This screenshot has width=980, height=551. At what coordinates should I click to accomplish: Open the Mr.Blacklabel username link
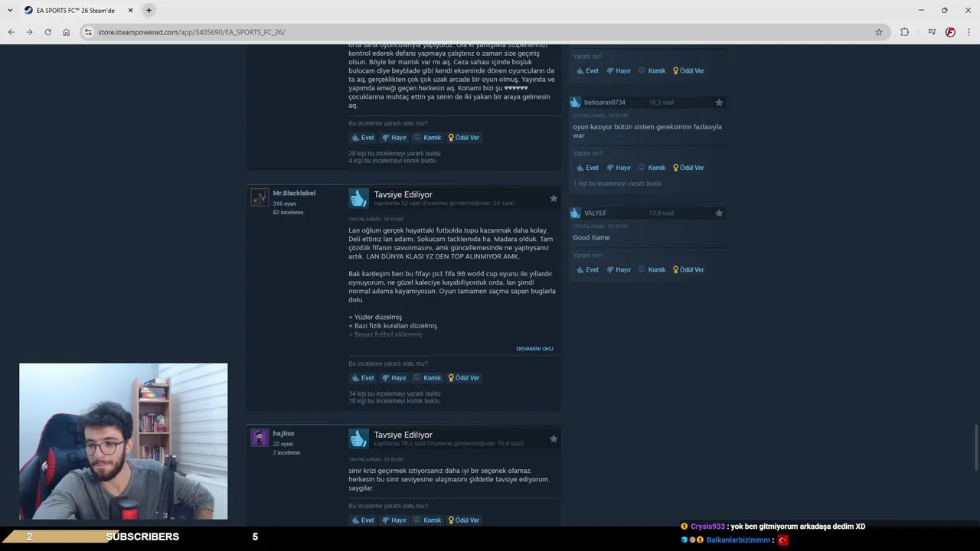(294, 194)
